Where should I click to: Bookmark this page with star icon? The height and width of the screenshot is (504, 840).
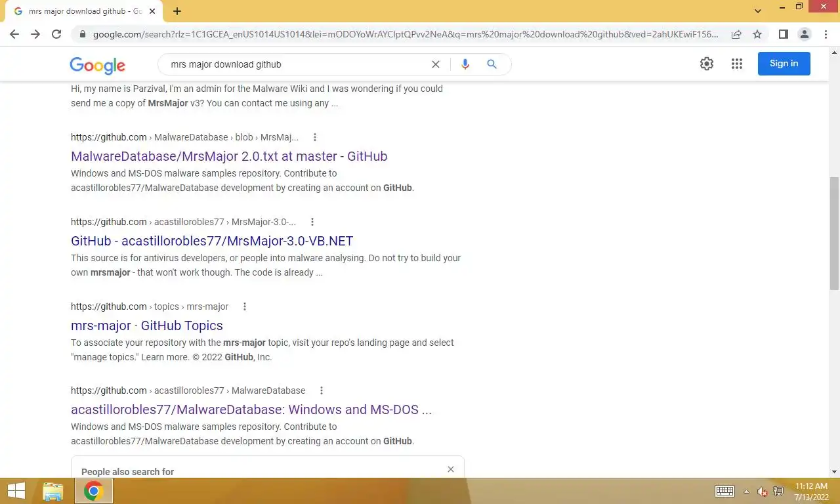(757, 34)
